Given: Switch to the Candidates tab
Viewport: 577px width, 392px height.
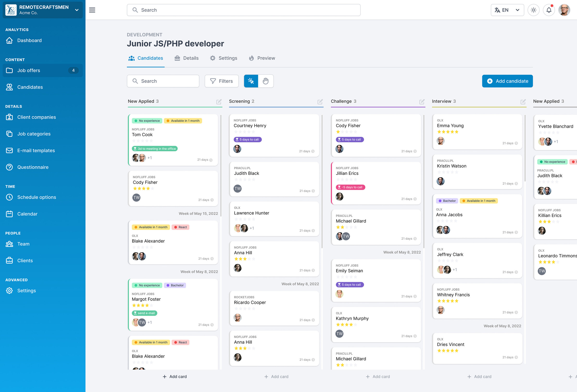Looking at the screenshot, I should pyautogui.click(x=145, y=58).
